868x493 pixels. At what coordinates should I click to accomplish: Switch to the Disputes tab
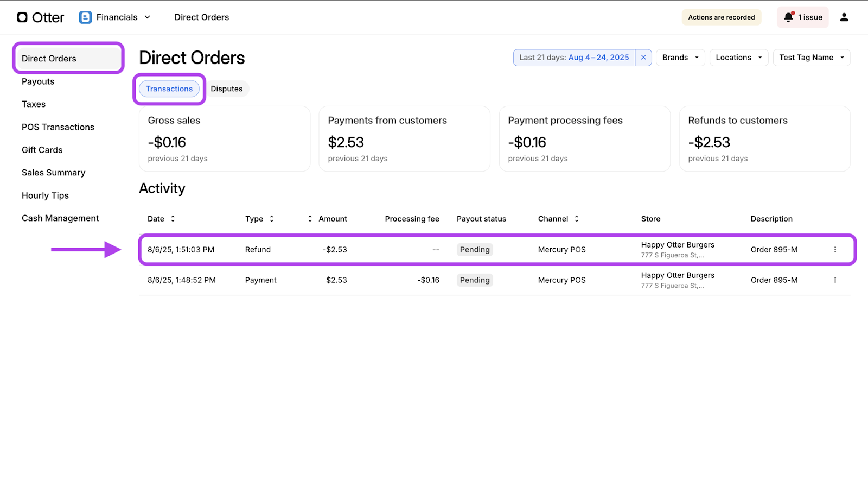point(227,89)
